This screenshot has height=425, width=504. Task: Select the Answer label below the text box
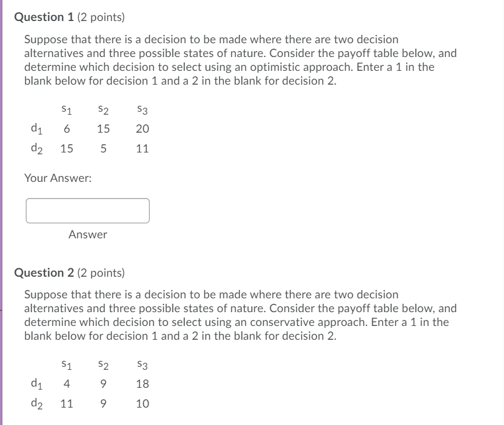point(87,235)
